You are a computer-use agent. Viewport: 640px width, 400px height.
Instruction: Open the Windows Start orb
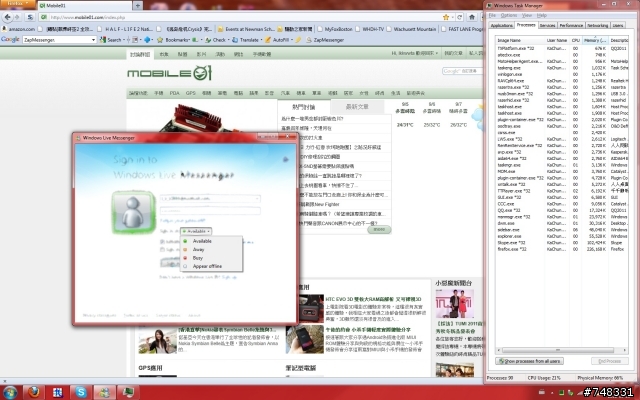10,393
